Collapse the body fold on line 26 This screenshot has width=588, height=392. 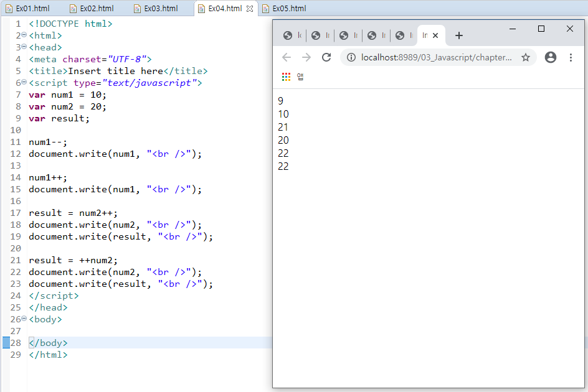point(24,319)
